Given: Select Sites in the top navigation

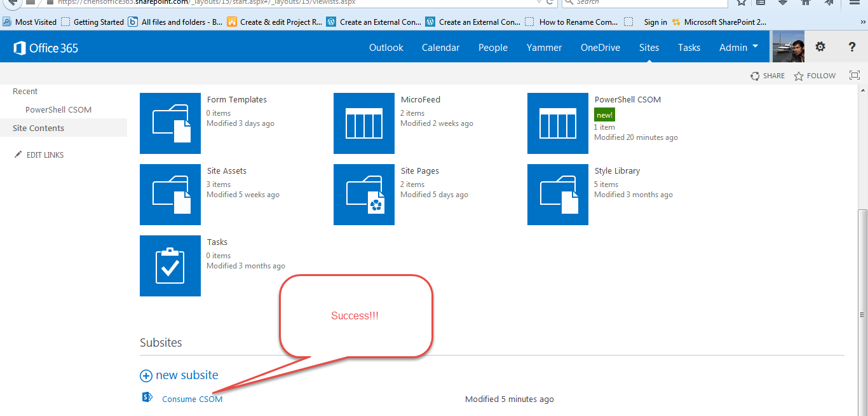Looking at the screenshot, I should point(649,48).
